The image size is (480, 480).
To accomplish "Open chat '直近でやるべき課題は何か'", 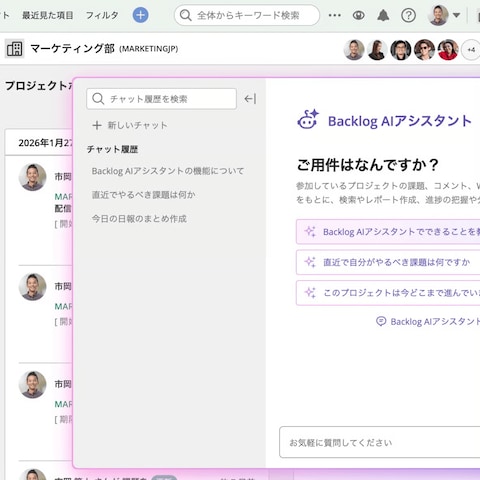I will pos(143,195).
